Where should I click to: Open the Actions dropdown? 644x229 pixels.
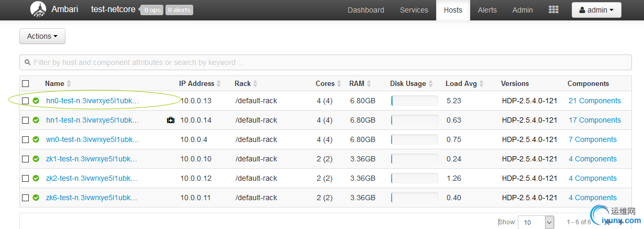tap(42, 36)
